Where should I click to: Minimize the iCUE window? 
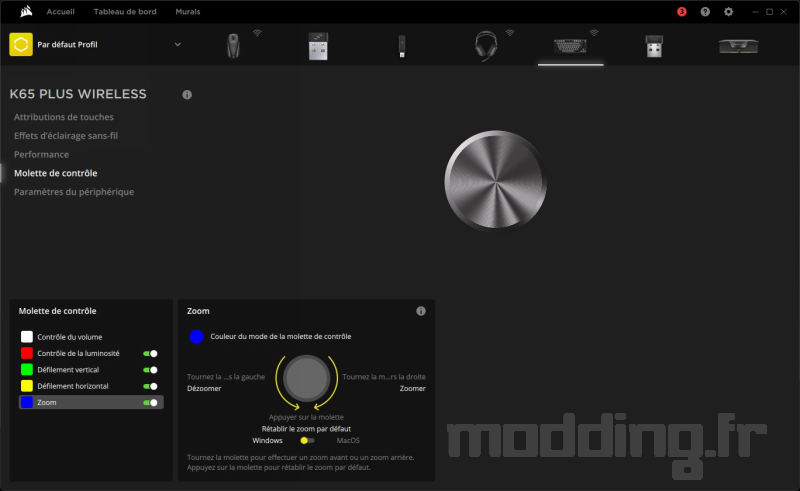tap(755, 12)
